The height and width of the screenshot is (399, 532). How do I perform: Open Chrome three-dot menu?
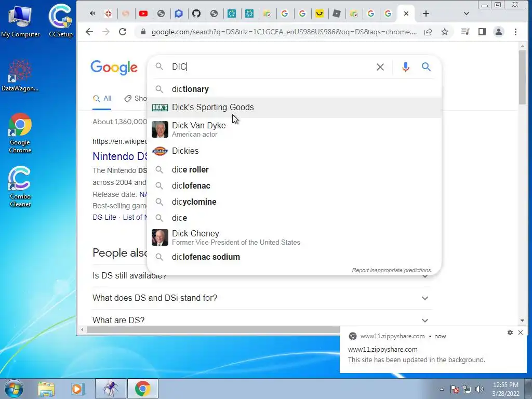pyautogui.click(x=515, y=32)
